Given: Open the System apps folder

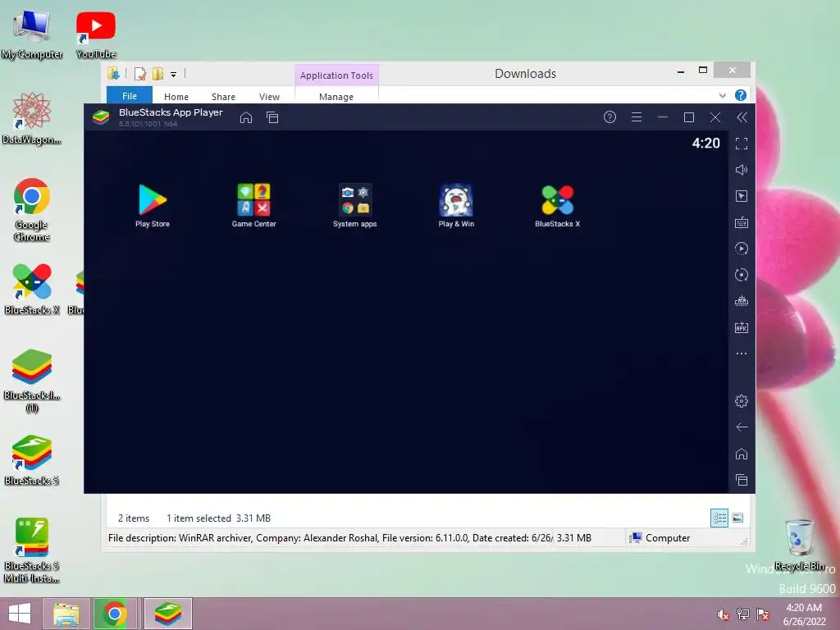Looking at the screenshot, I should pyautogui.click(x=354, y=205).
